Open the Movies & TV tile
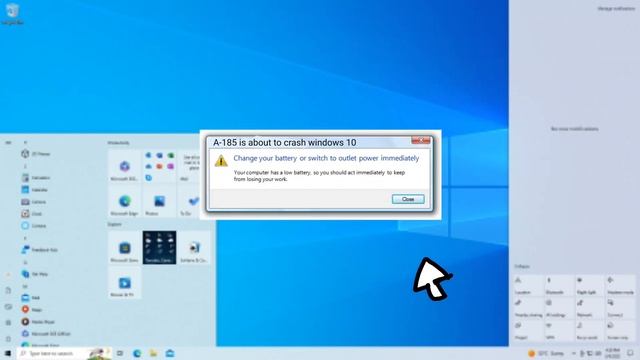The width and height of the screenshot is (640, 360). pyautogui.click(x=124, y=282)
